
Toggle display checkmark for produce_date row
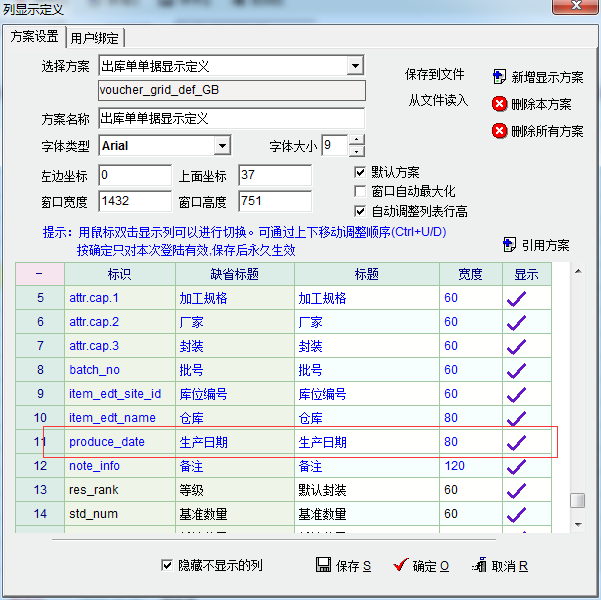(x=517, y=441)
